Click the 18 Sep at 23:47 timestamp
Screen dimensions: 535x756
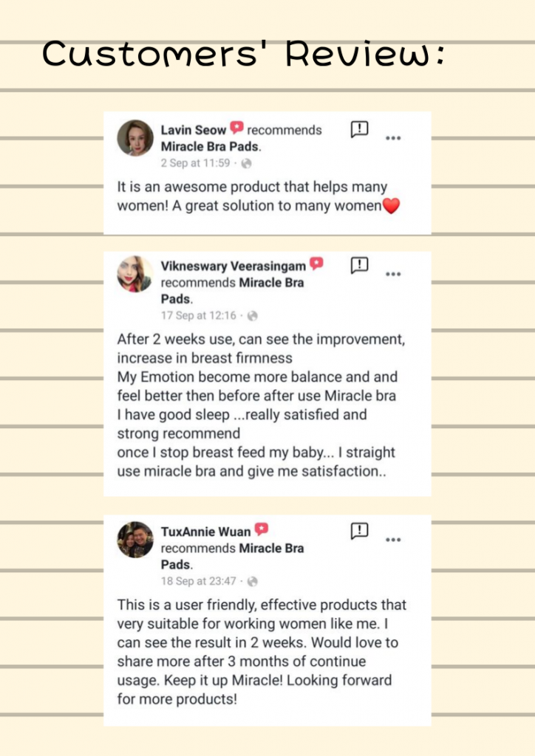(x=198, y=582)
